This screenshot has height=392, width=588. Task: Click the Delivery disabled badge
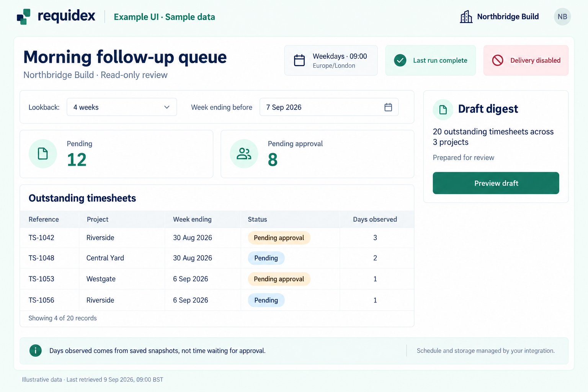point(526,60)
